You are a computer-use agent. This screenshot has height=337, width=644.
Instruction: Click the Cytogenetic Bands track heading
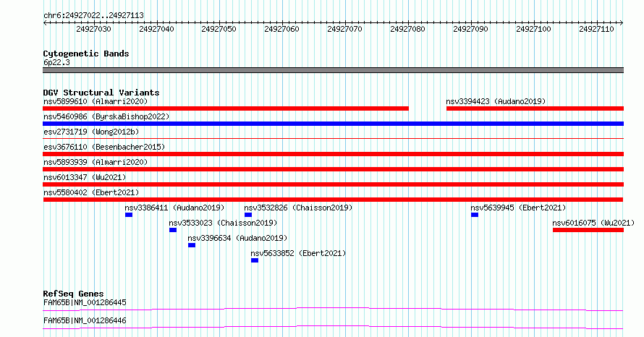tap(86, 54)
